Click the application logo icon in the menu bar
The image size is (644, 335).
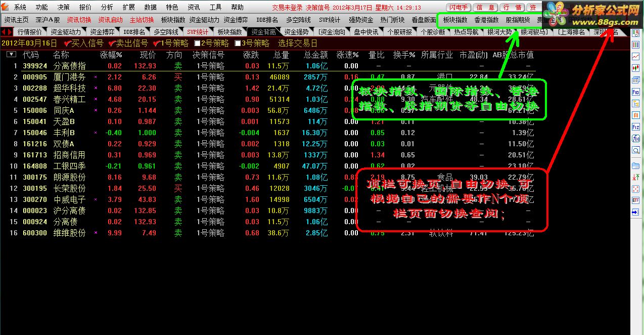[6, 7]
